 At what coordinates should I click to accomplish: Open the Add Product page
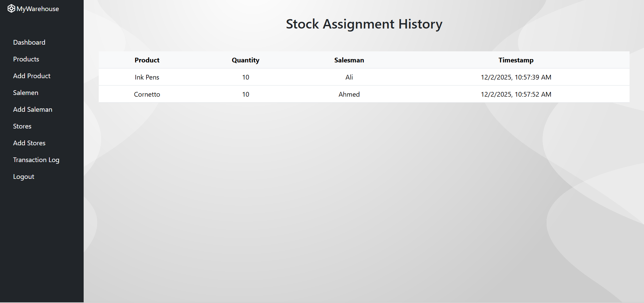click(32, 76)
